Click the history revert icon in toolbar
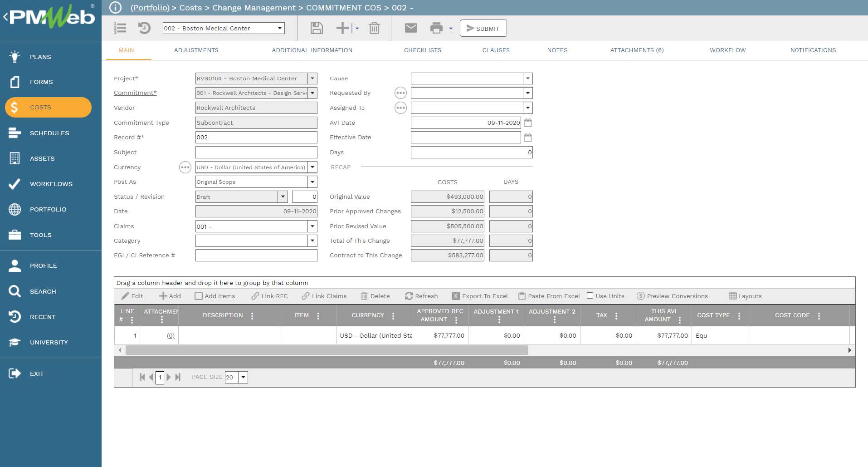 [144, 28]
